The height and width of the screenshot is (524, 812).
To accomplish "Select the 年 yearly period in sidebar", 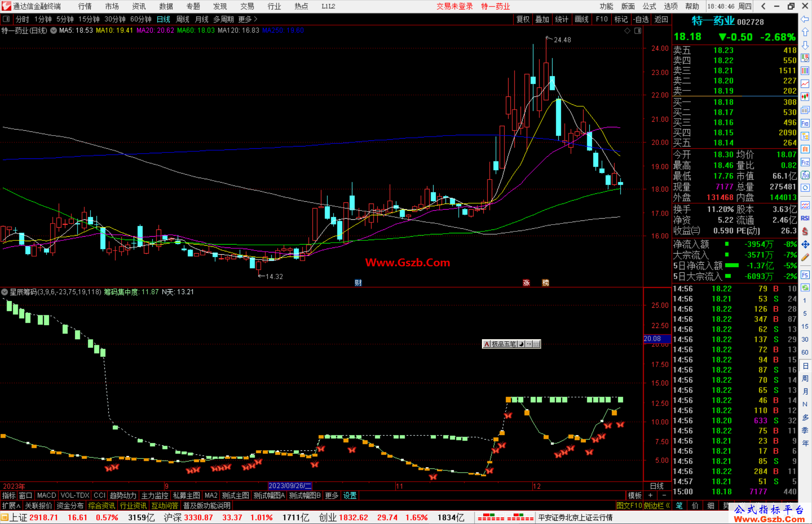I will point(805,443).
